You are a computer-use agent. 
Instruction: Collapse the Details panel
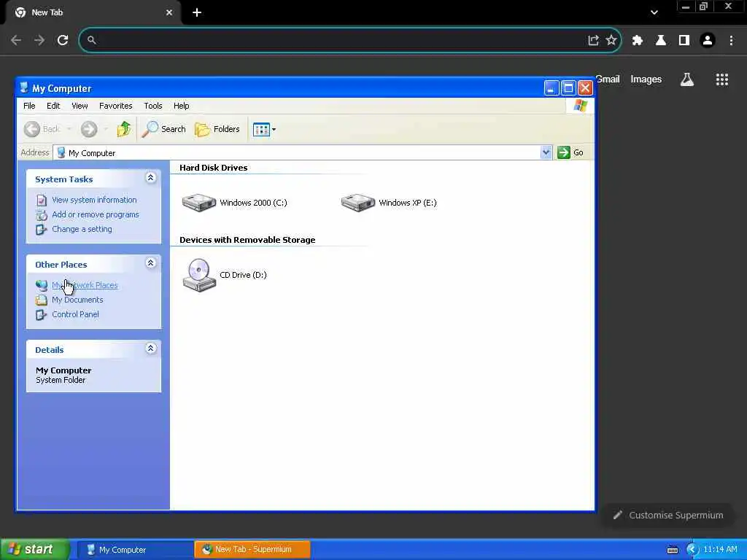[150, 348]
